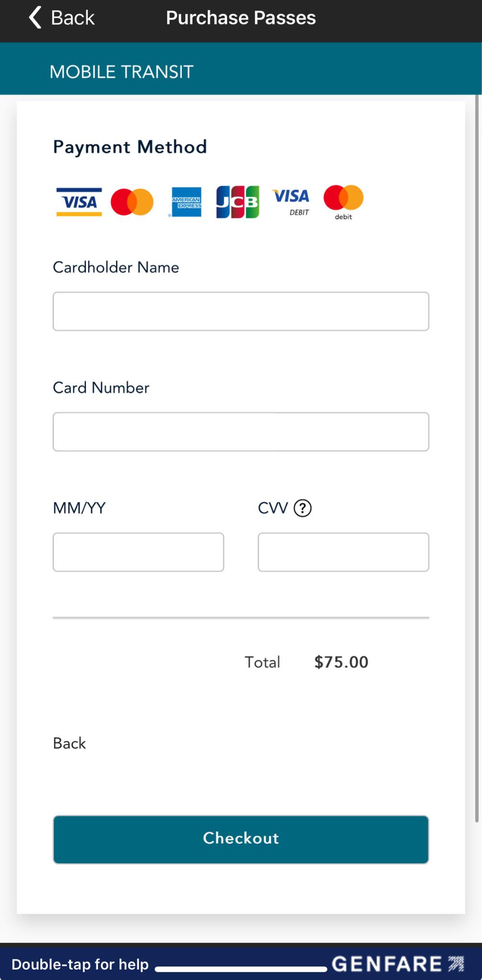Image resolution: width=482 pixels, height=980 pixels.
Task: Select the Visa Debit logo
Action: [x=291, y=202]
